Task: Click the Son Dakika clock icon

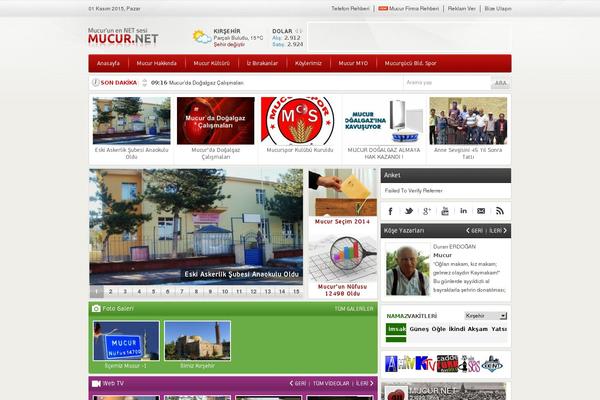Action: click(x=96, y=82)
